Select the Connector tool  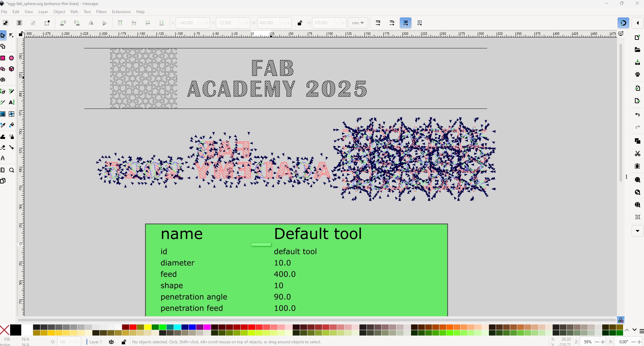[x=11, y=147]
